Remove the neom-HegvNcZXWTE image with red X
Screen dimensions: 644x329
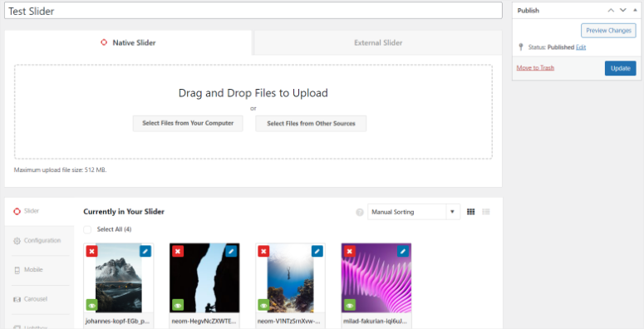coord(178,251)
